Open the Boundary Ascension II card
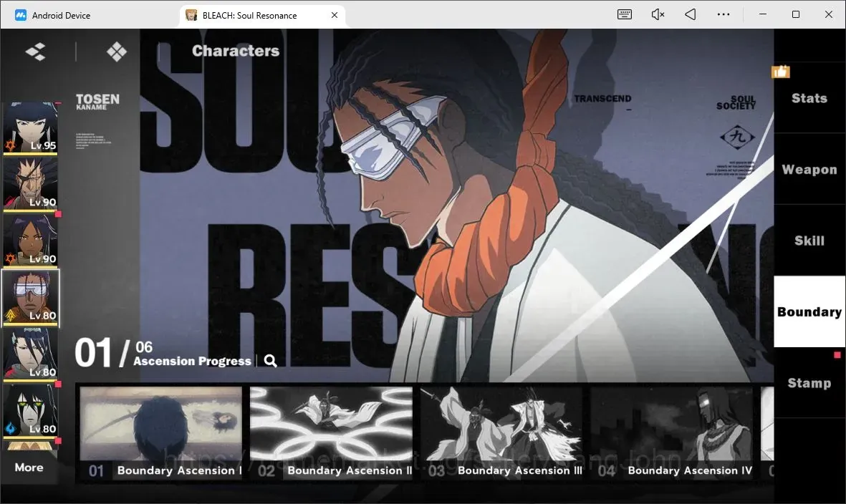Screen dimensions: 846x504 (331, 433)
